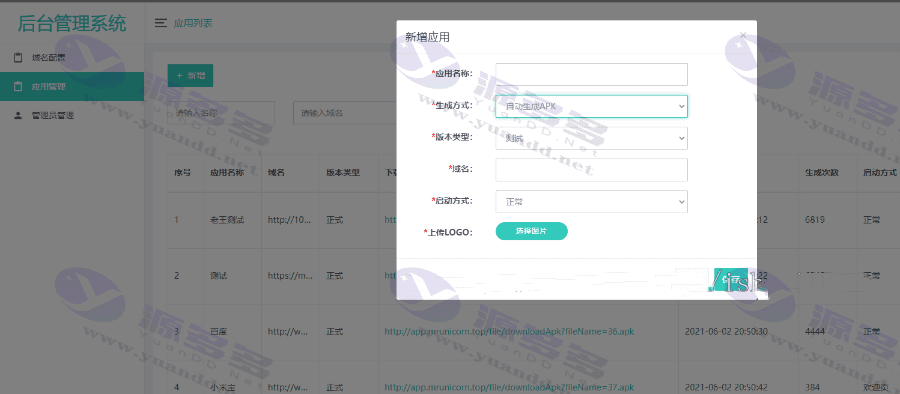900x394 pixels.
Task: Open download link ending fileName=37.apk
Action: tap(509, 387)
